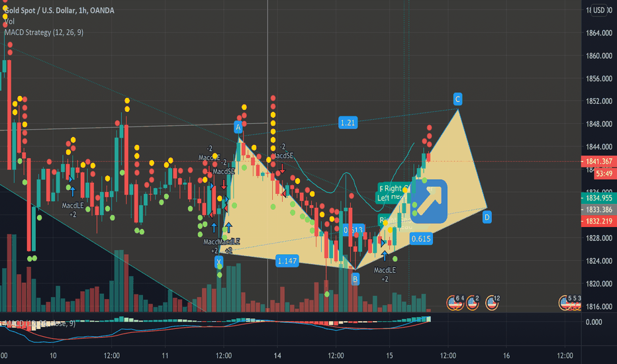The image size is (617, 364).
Task: Click the 1.147 ratio label
Action: (x=287, y=261)
